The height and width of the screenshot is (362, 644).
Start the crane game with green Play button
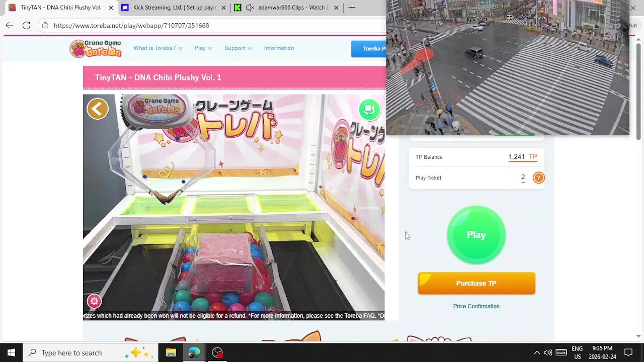click(476, 235)
